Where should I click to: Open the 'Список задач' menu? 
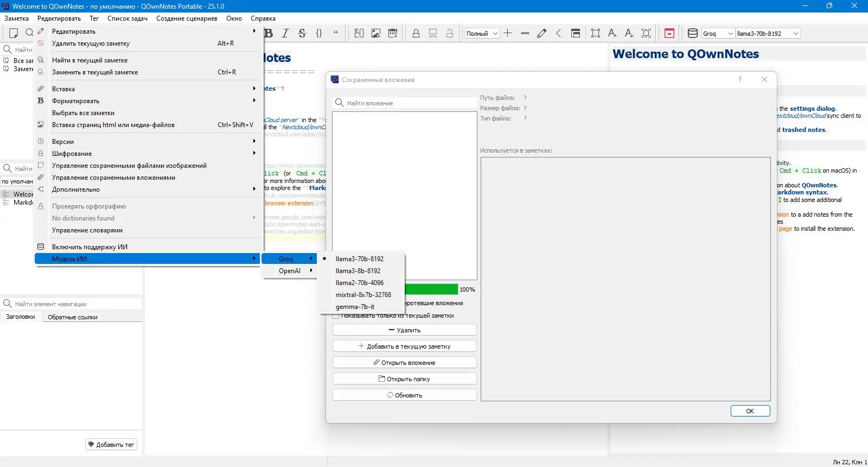[127, 18]
